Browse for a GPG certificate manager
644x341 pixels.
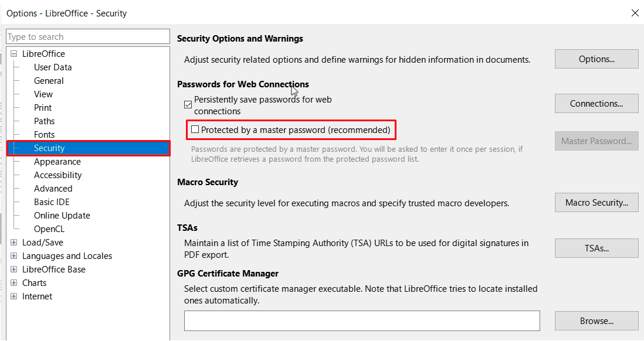click(x=596, y=321)
